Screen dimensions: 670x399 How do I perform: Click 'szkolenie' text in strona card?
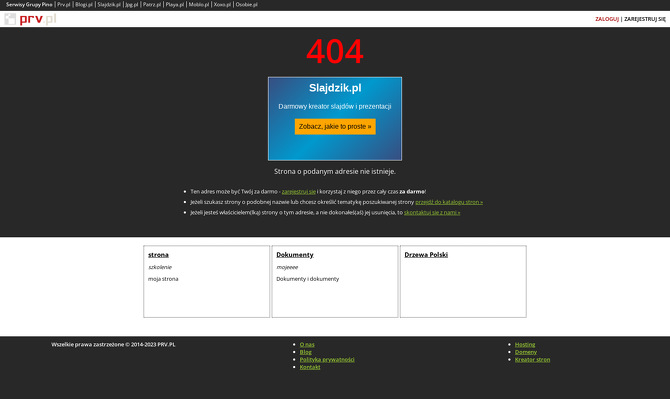[x=160, y=267]
